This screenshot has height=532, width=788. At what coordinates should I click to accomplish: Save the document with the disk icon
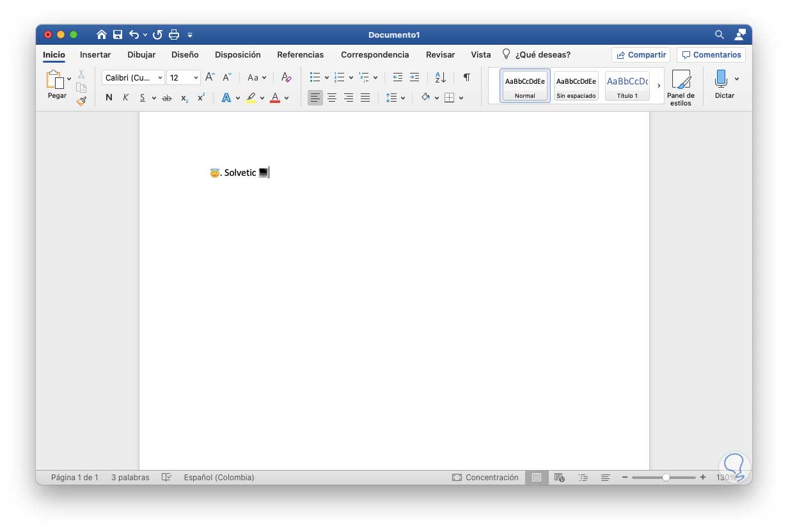[118, 35]
